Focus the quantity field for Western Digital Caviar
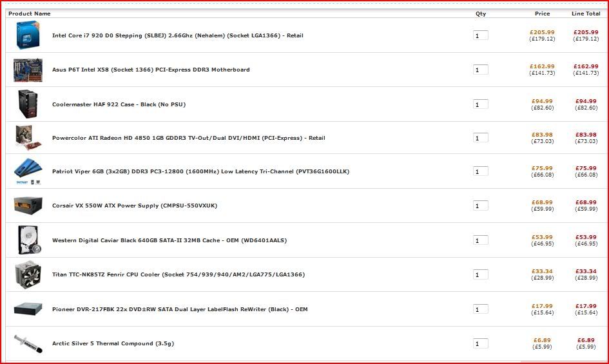This screenshot has width=609, height=364. [481, 240]
